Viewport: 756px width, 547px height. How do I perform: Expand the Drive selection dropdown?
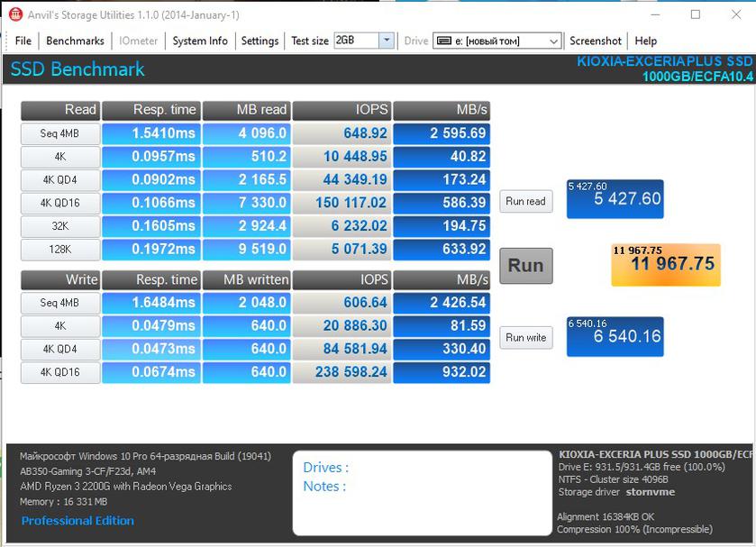point(554,41)
